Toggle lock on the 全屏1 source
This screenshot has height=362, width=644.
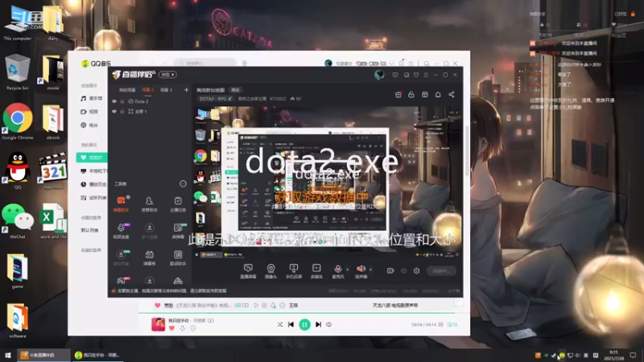(x=122, y=111)
